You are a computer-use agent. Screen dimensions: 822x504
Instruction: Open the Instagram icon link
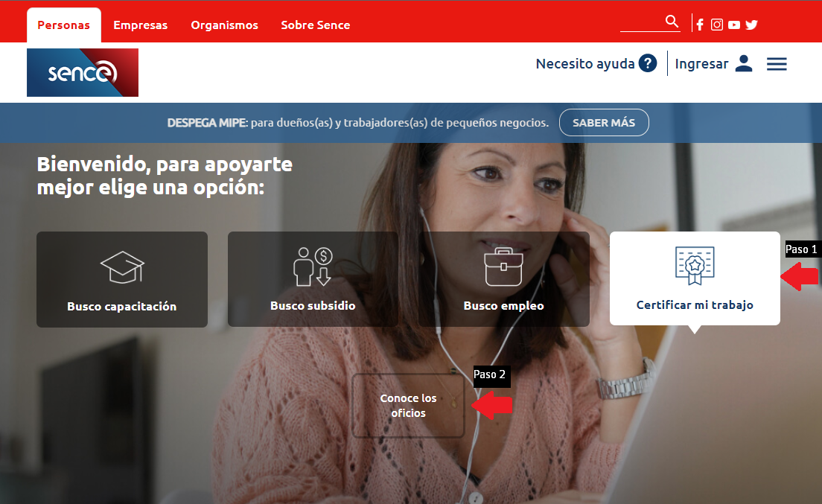point(716,25)
